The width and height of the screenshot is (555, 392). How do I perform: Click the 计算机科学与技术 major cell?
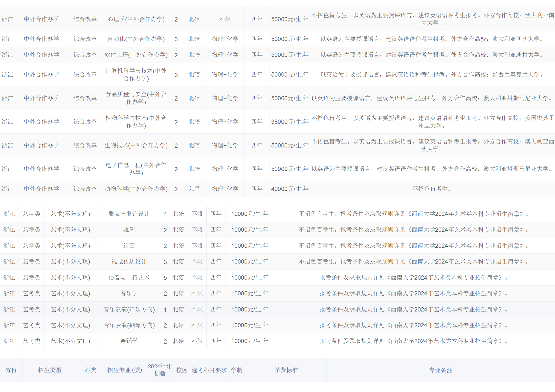tap(136, 75)
